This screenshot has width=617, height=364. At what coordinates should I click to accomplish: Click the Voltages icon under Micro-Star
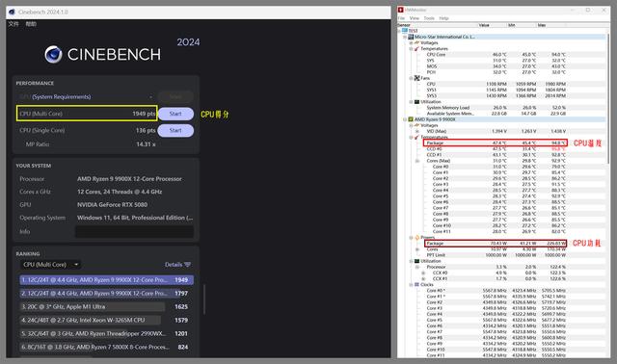416,42
